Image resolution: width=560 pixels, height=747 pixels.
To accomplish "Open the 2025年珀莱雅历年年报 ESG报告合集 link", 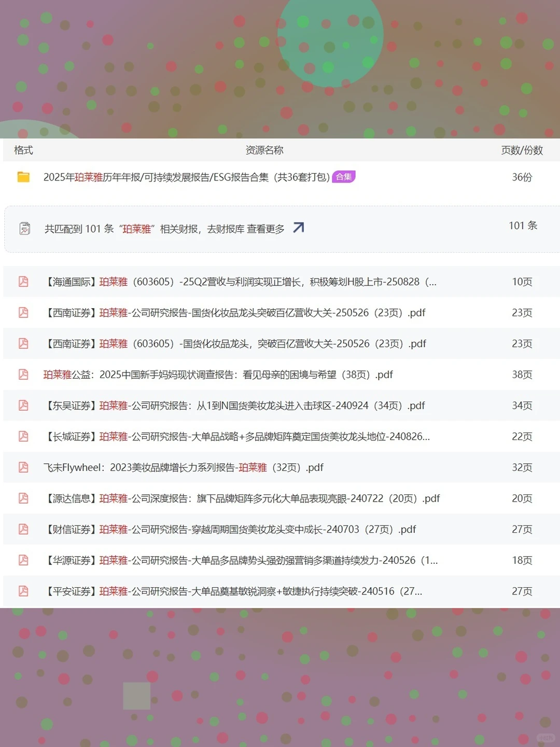I will 187,177.
